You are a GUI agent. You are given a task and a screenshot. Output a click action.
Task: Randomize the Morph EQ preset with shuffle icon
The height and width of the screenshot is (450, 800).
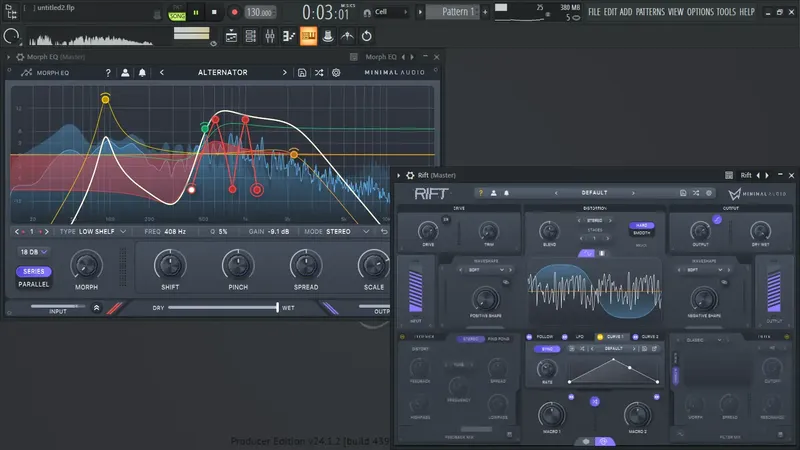[x=318, y=73]
